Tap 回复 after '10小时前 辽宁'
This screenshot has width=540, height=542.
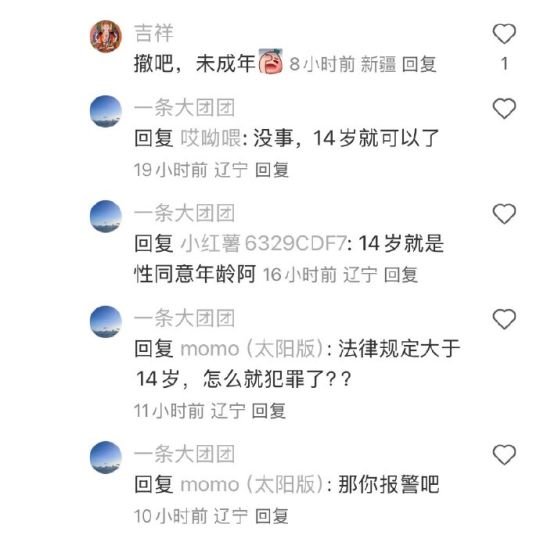pyautogui.click(x=272, y=516)
